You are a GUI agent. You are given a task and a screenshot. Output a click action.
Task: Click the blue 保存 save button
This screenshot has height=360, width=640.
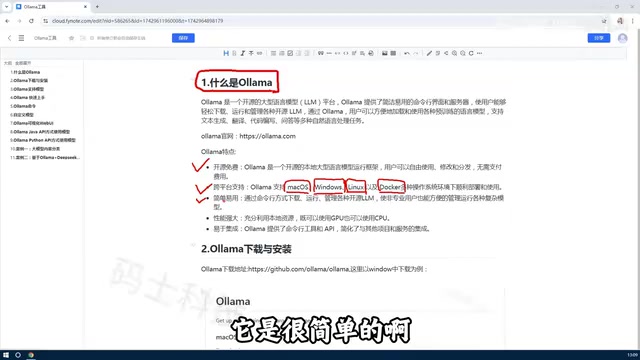pos(183,38)
